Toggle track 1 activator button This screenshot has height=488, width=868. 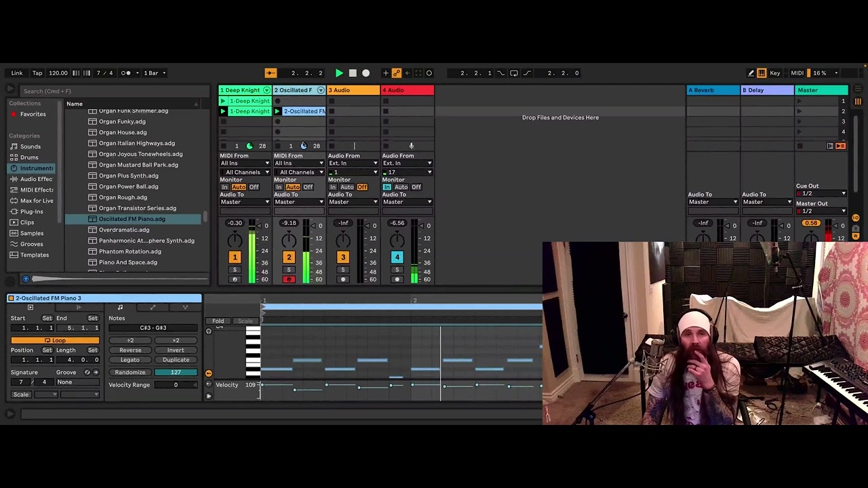[235, 258]
